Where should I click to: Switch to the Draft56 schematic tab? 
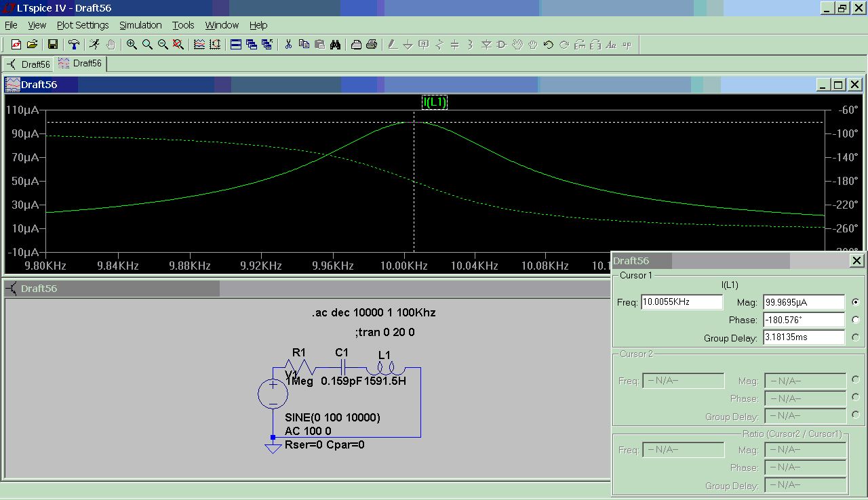tap(28, 64)
